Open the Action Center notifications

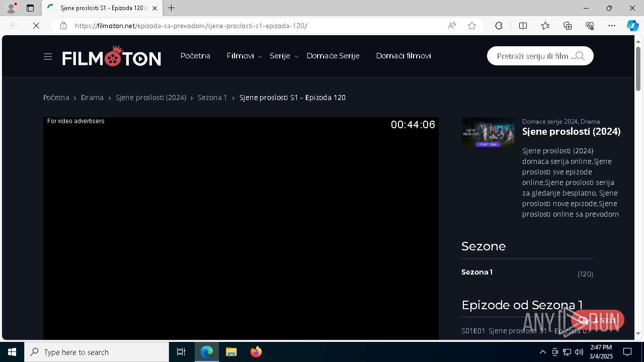[x=627, y=352]
